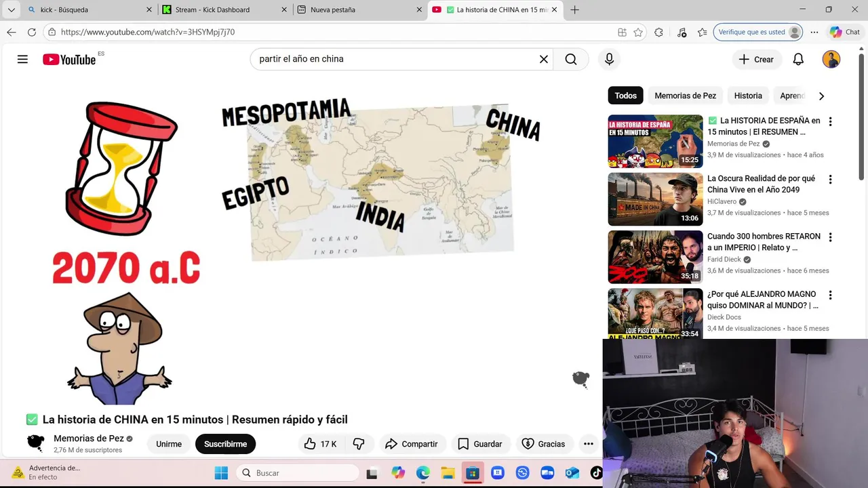The height and width of the screenshot is (488, 868).
Task: Clear the YouTube search text
Action: [x=543, y=59]
